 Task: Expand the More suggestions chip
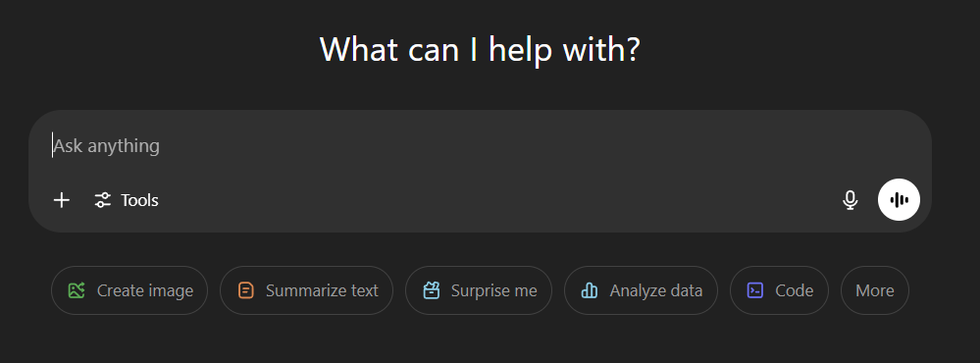pyautogui.click(x=874, y=290)
